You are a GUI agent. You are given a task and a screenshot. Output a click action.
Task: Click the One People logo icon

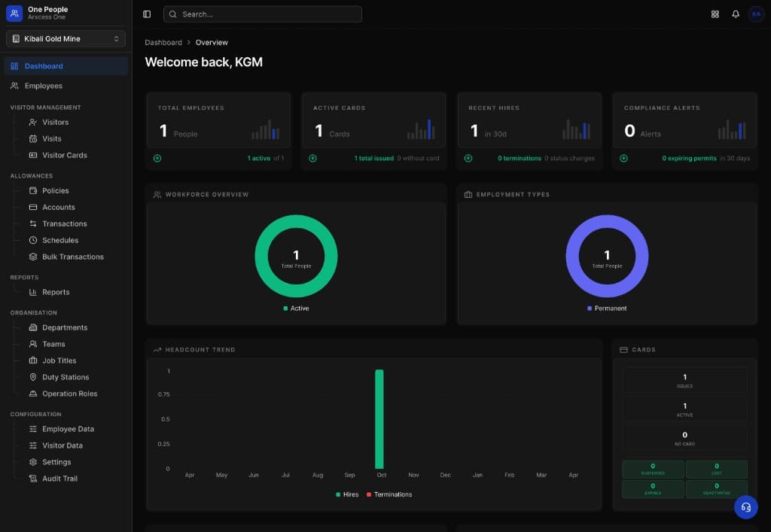[15, 12]
